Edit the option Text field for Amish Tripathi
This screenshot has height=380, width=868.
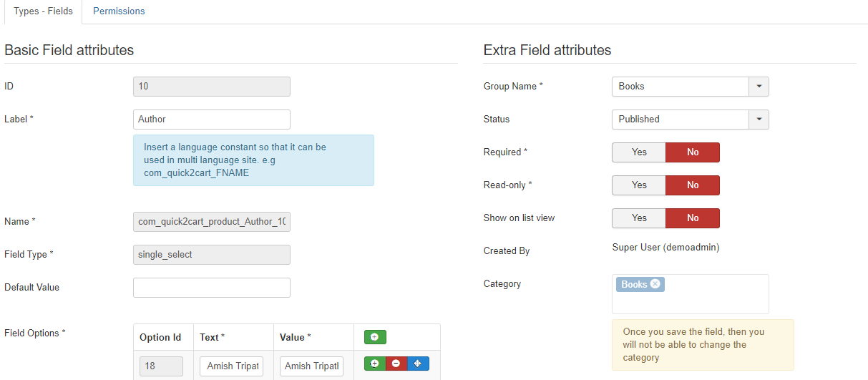(x=232, y=366)
